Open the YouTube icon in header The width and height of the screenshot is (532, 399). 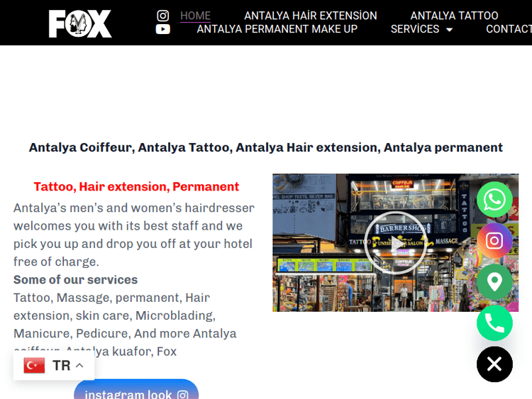(x=163, y=30)
